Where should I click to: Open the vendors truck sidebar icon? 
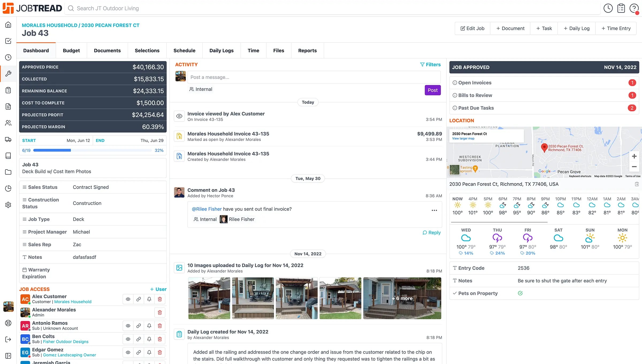tap(8, 139)
